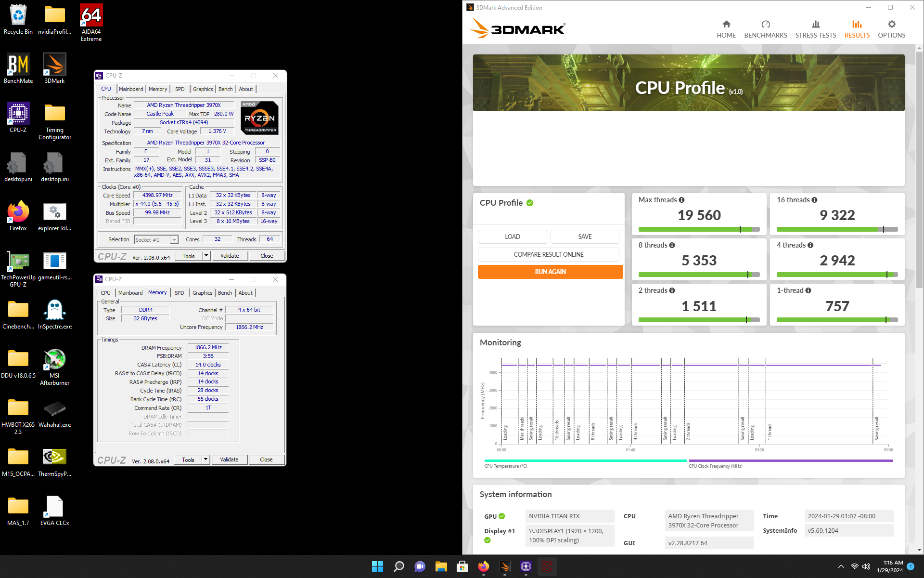Click orange RUN AGAIN button

[x=550, y=272]
